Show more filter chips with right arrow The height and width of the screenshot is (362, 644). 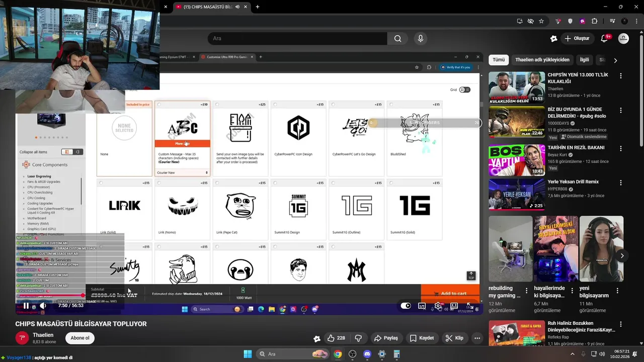click(x=615, y=60)
